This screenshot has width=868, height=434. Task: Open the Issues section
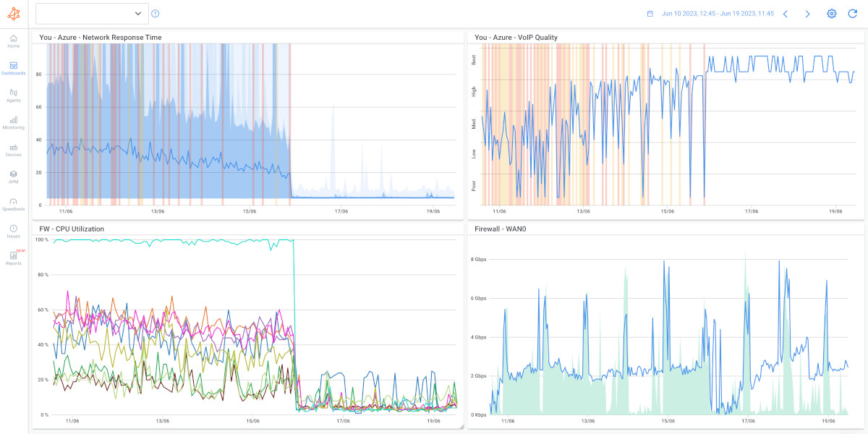(x=13, y=231)
